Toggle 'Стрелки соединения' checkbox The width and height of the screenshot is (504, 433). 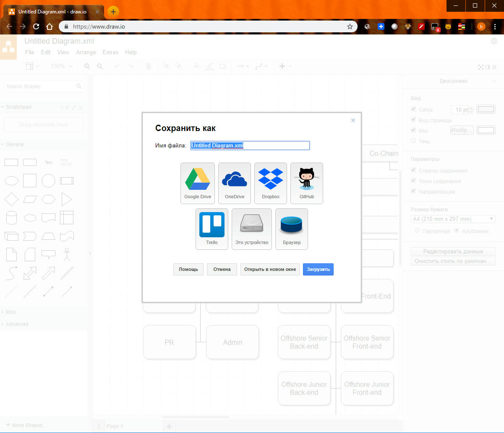coord(413,171)
